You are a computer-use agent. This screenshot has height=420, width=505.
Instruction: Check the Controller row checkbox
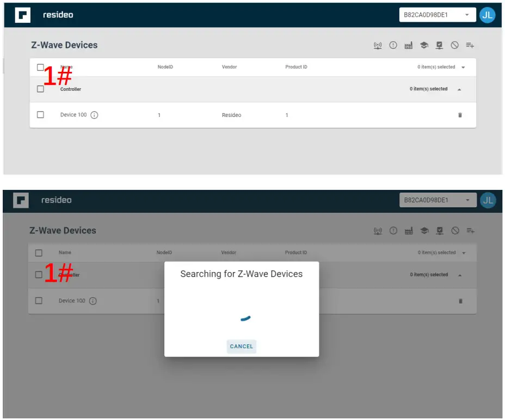point(40,89)
